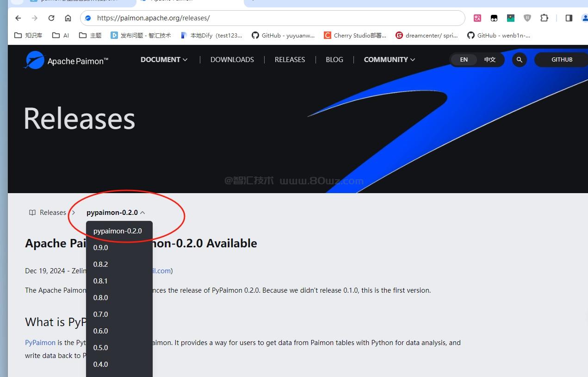
Task: Open the PyPaimon hyperlink in paragraph
Action: coord(40,343)
